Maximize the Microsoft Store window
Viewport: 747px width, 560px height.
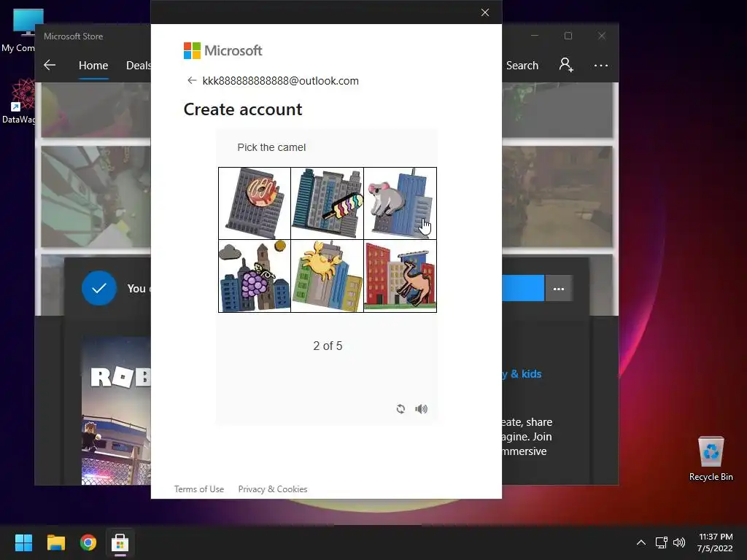568,36
